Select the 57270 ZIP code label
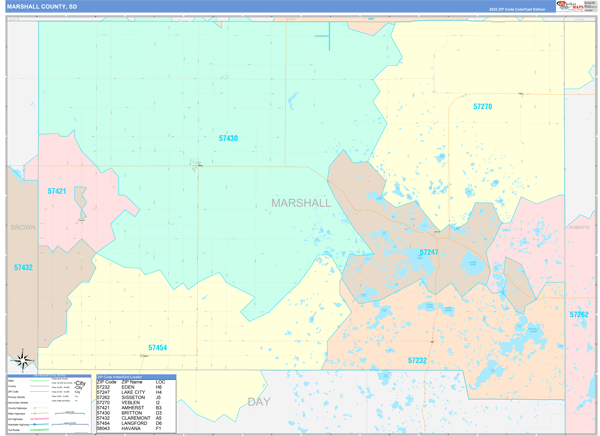Viewport: 600px width, 436px height. tap(482, 106)
